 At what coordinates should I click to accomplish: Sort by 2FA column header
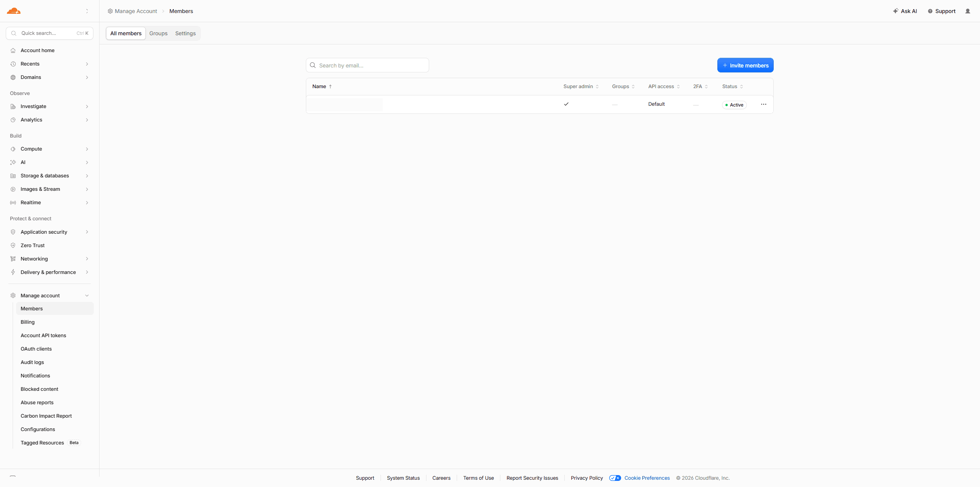(x=700, y=87)
